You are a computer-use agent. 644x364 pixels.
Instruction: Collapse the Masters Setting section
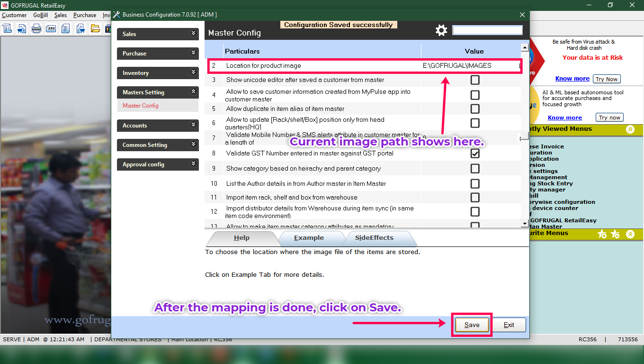tap(158, 92)
